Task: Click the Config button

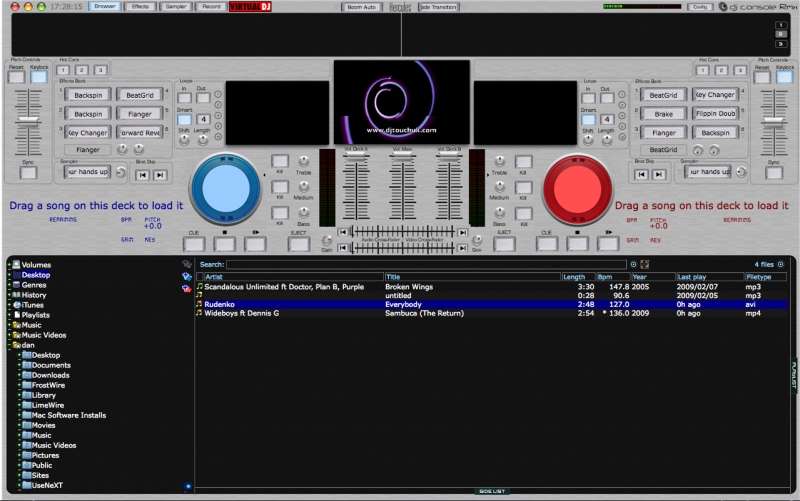Action: pyautogui.click(x=701, y=7)
